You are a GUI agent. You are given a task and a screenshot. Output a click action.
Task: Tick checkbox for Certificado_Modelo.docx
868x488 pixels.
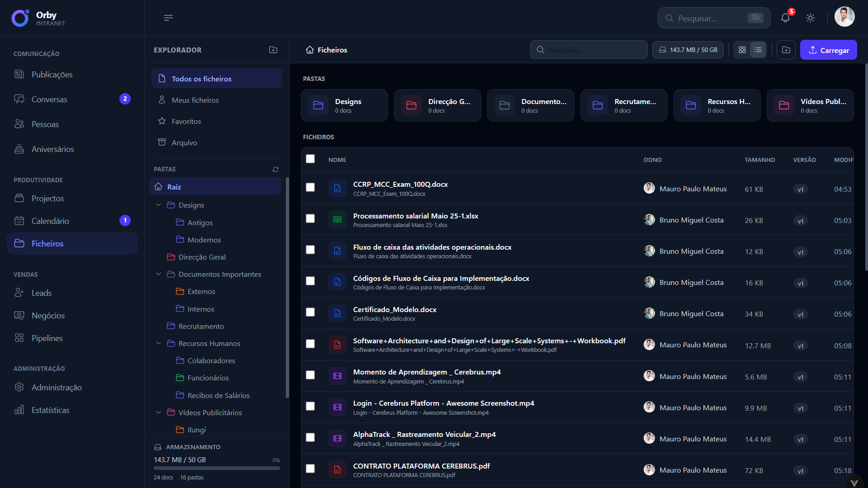coord(310,312)
